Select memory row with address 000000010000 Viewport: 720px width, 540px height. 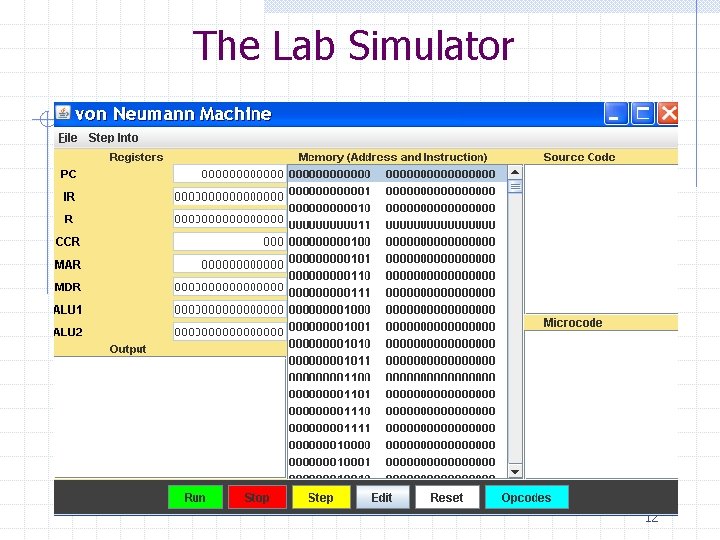398,445
